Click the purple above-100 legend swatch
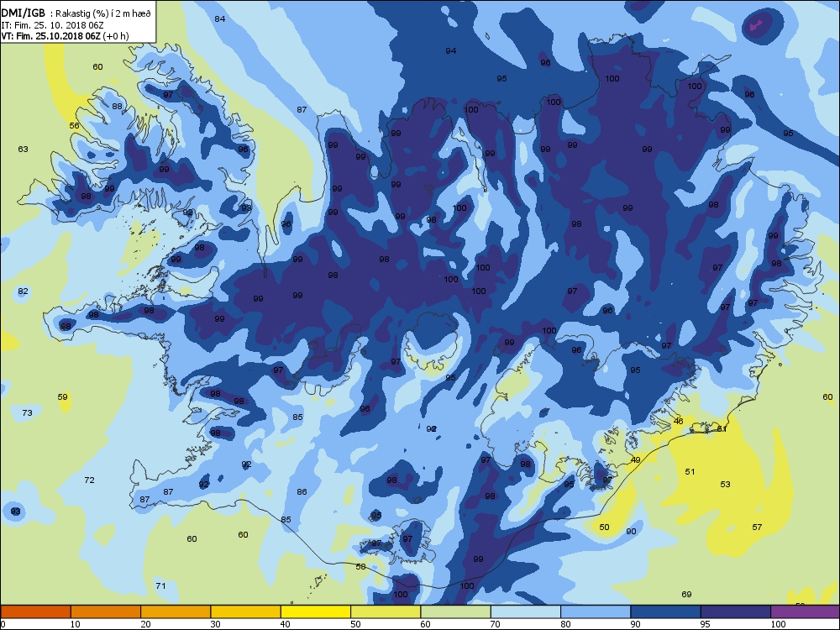 [x=806, y=612]
